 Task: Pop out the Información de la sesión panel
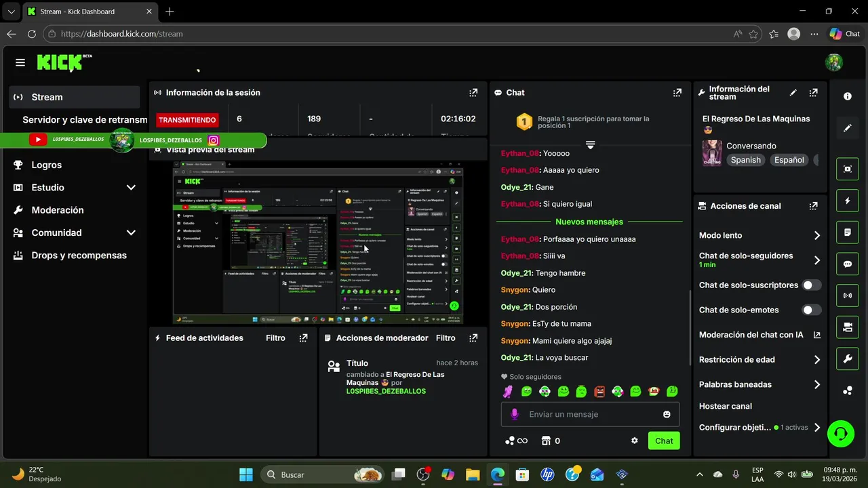point(473,93)
